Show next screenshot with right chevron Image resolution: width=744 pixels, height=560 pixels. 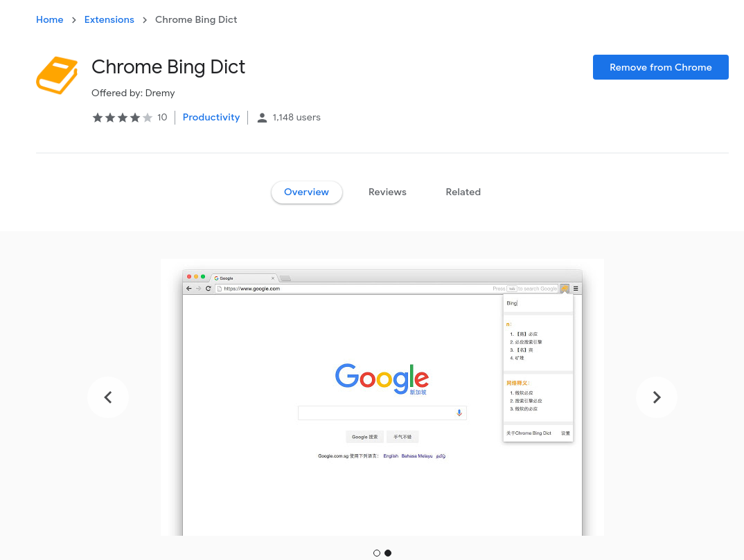pyautogui.click(x=657, y=397)
